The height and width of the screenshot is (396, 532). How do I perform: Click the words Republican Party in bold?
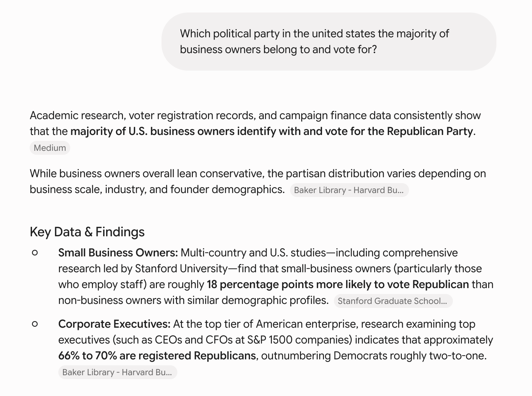pyautogui.click(x=430, y=131)
